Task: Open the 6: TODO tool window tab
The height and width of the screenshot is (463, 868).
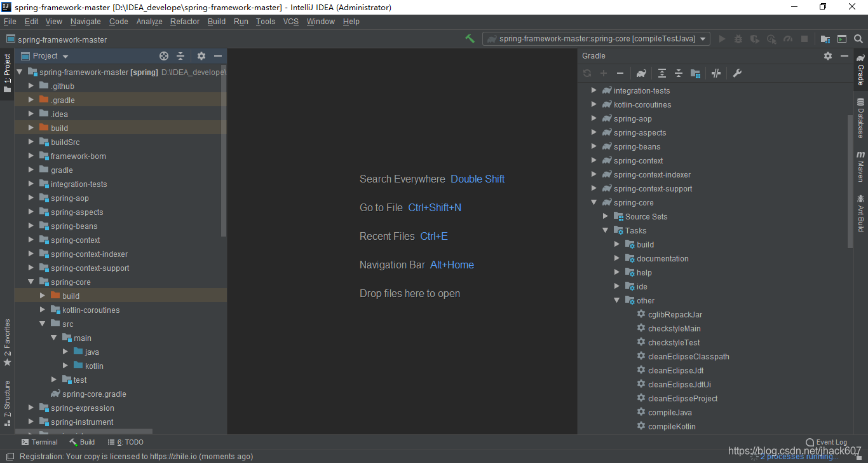Action: 126,442
